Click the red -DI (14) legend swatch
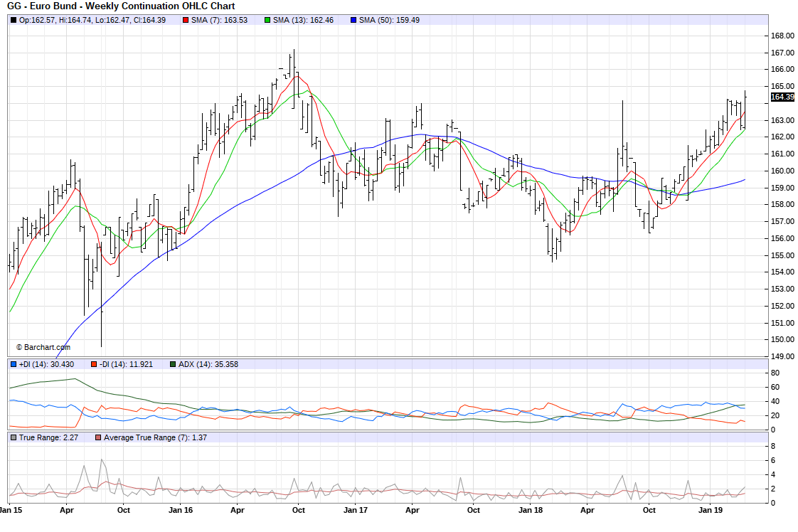The width and height of the screenshot is (798, 532). [94, 364]
